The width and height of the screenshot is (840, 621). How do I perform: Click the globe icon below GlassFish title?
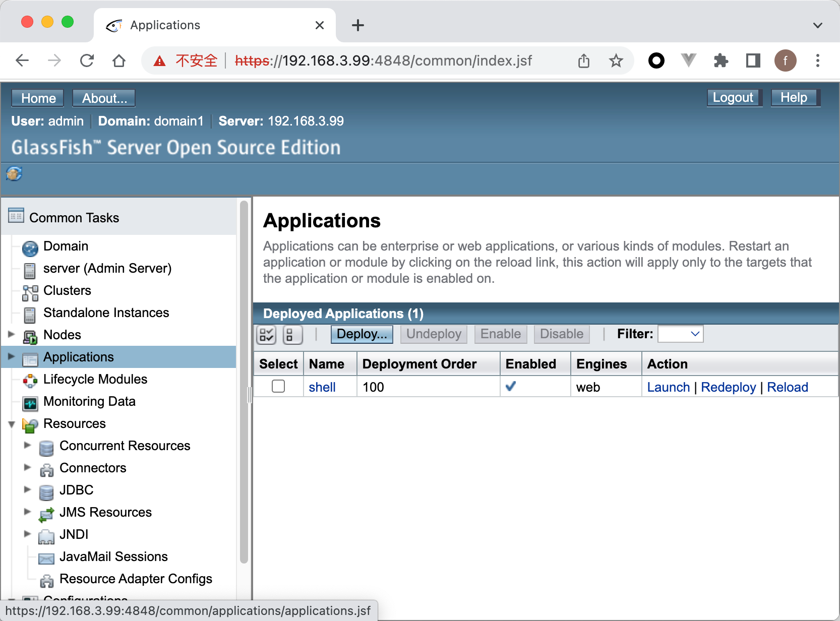point(14,174)
